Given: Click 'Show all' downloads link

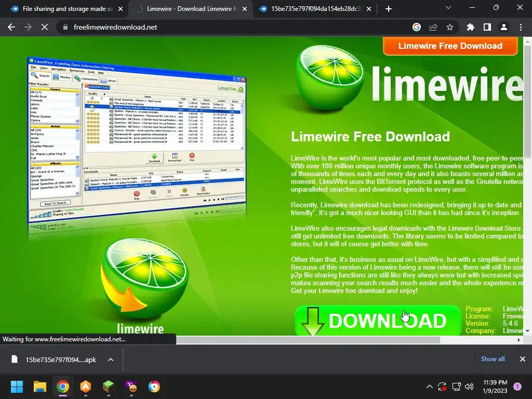Looking at the screenshot, I should pyautogui.click(x=493, y=359).
